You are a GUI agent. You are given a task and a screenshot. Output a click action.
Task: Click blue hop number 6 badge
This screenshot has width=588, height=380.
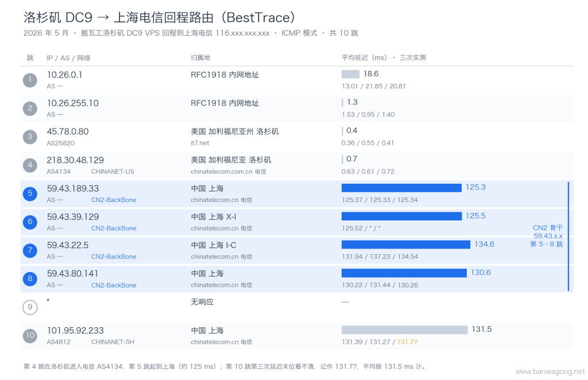pos(30,222)
